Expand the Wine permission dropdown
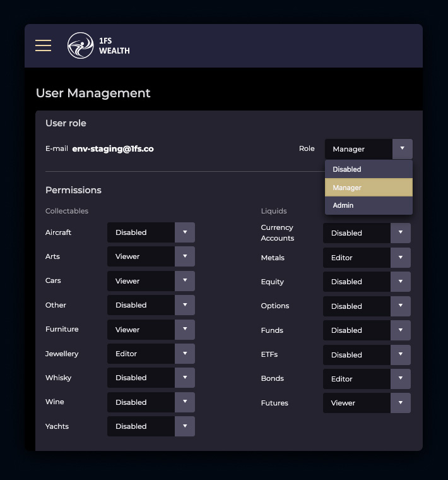Image resolution: width=448 pixels, height=480 pixels. click(151, 402)
